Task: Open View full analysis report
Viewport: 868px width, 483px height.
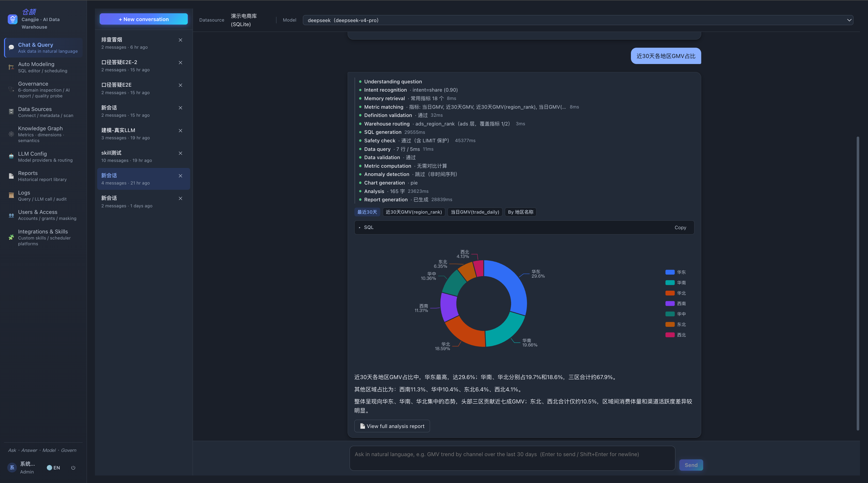Action: (x=392, y=426)
